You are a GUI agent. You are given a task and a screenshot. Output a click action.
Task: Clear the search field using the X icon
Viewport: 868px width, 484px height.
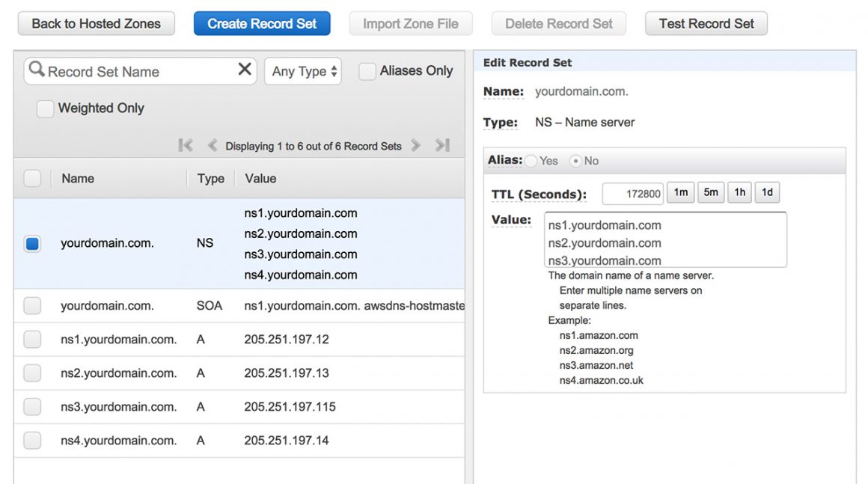(245, 70)
